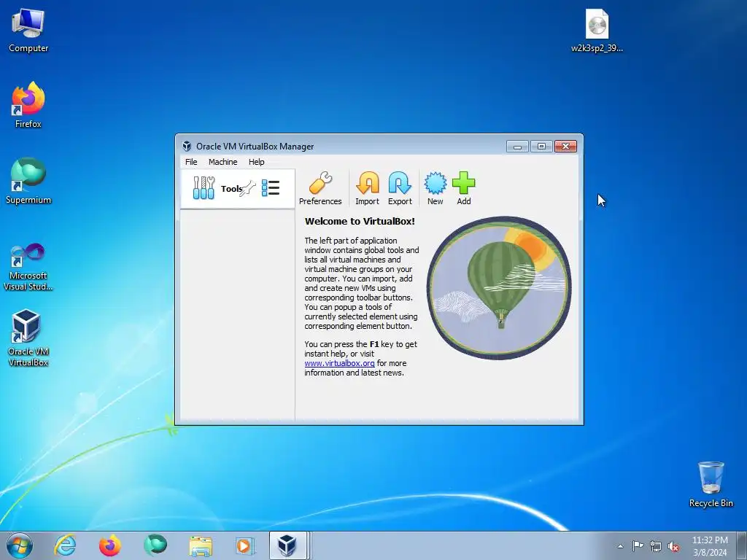Click the Show desktop button
The image size is (747, 560).
pos(742,545)
